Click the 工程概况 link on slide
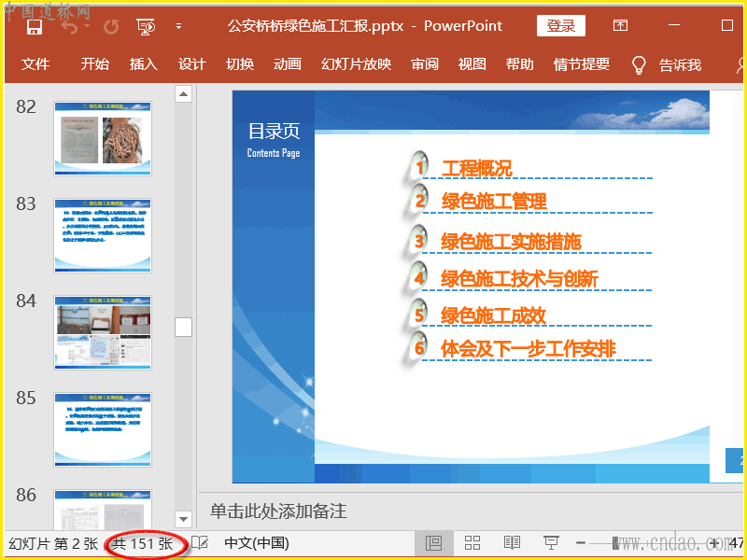The height and width of the screenshot is (560, 747). 477,168
